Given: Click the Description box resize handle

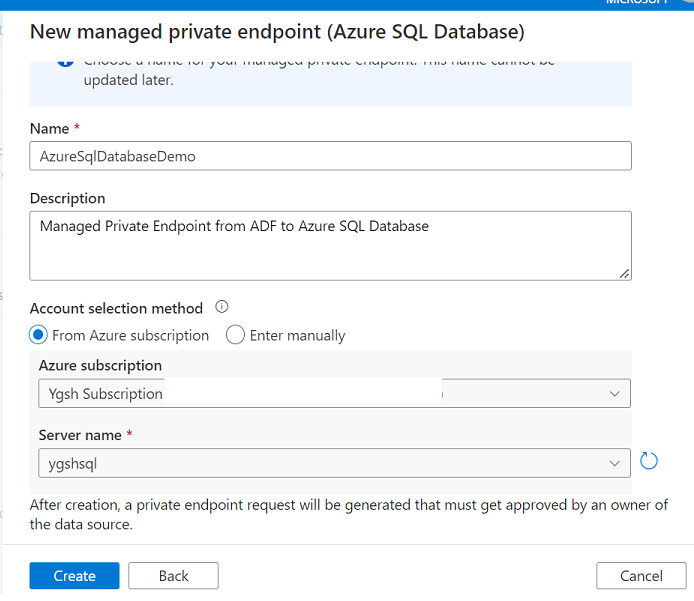Looking at the screenshot, I should tap(624, 273).
